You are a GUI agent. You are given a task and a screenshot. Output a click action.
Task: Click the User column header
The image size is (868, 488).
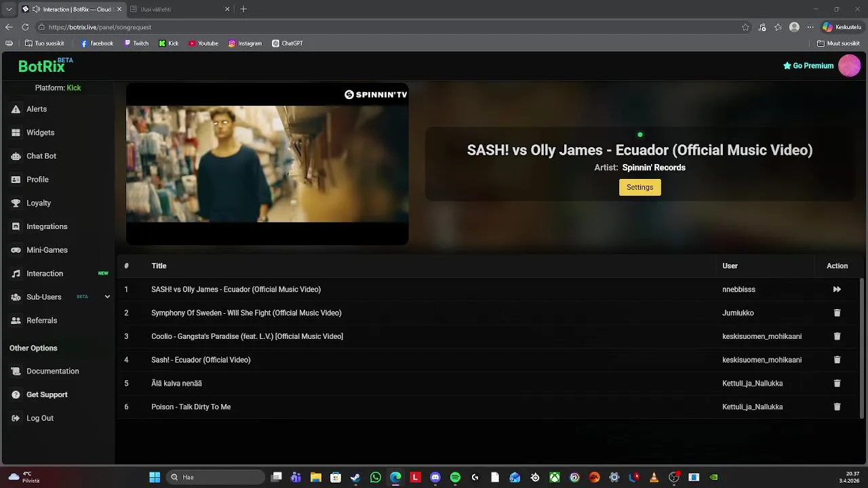click(730, 266)
